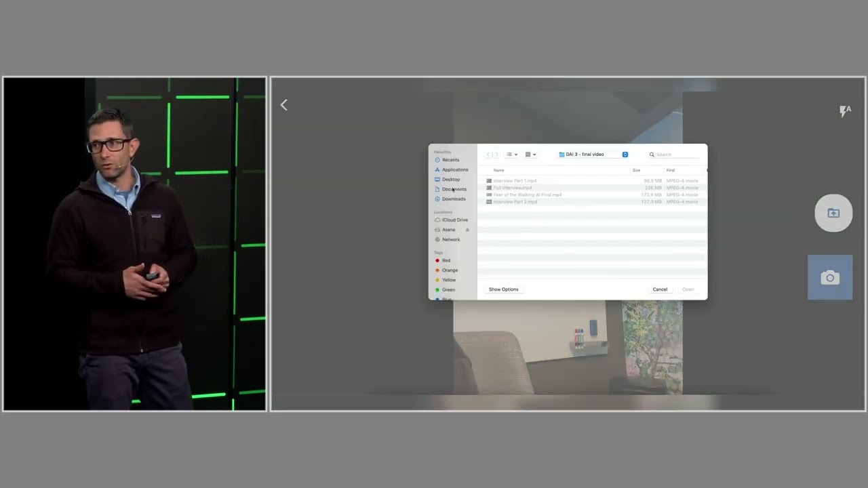868x488 pixels.
Task: Select the Green tag
Action: pos(445,290)
